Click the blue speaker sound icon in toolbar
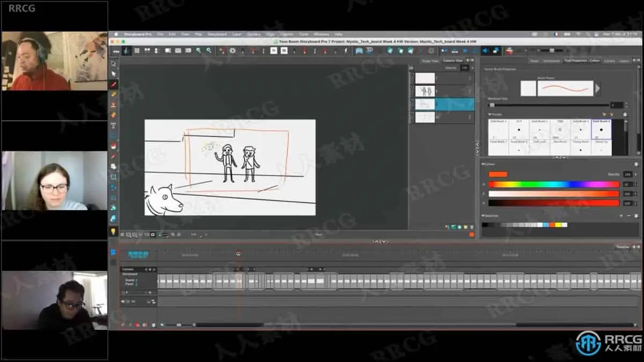 coord(485,50)
